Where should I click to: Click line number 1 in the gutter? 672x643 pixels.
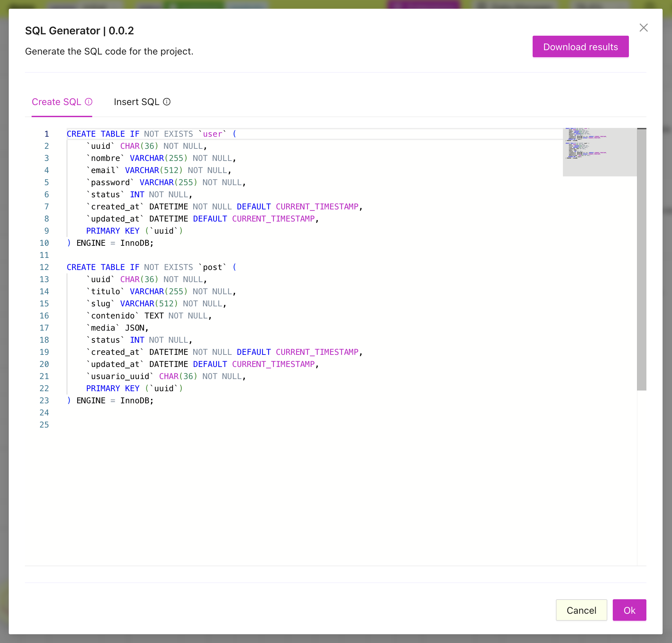tap(46, 134)
